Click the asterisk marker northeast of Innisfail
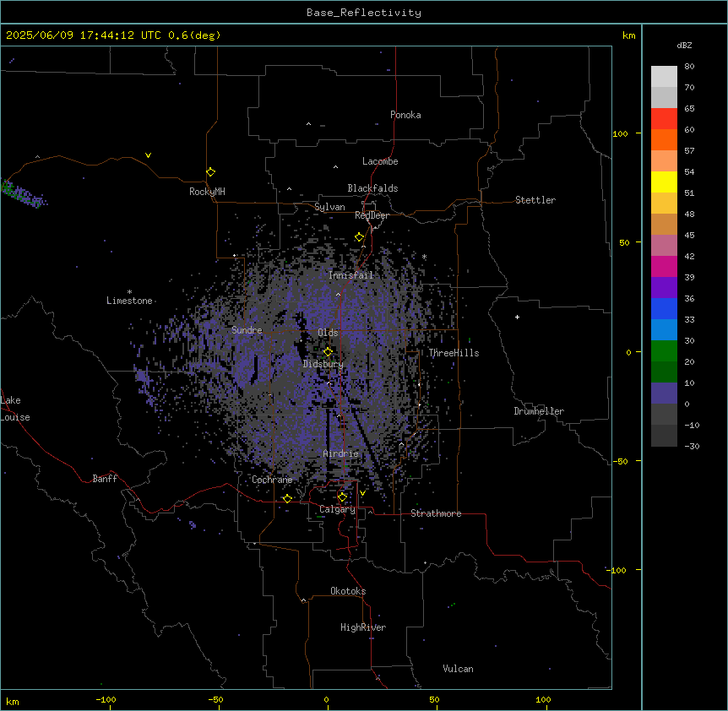728x711 pixels. tap(424, 256)
